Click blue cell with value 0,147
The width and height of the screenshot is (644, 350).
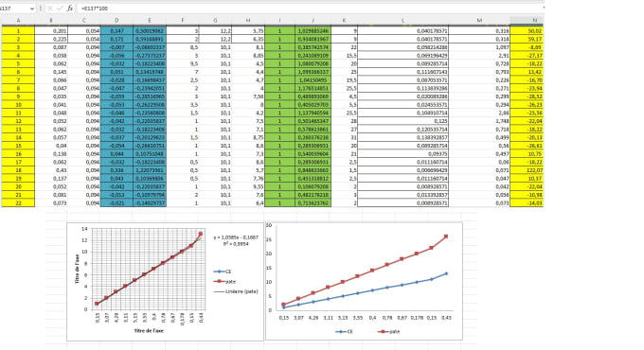(116, 31)
